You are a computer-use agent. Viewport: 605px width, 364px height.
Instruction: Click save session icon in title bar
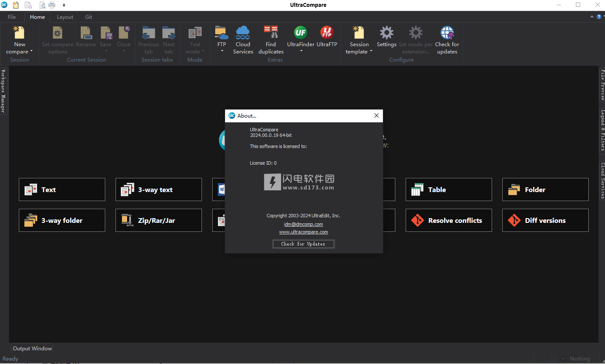coord(28,5)
